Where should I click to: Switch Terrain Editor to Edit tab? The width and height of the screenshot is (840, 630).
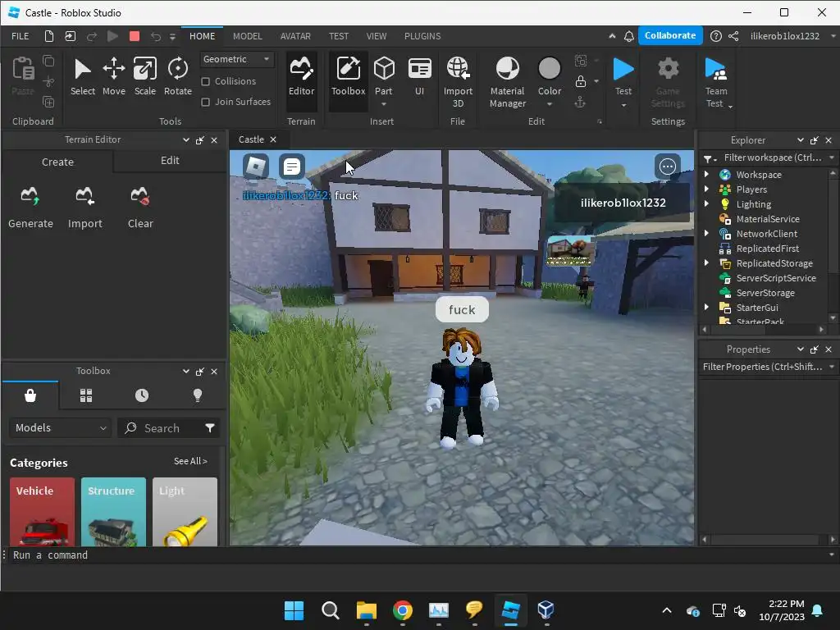[170, 161]
